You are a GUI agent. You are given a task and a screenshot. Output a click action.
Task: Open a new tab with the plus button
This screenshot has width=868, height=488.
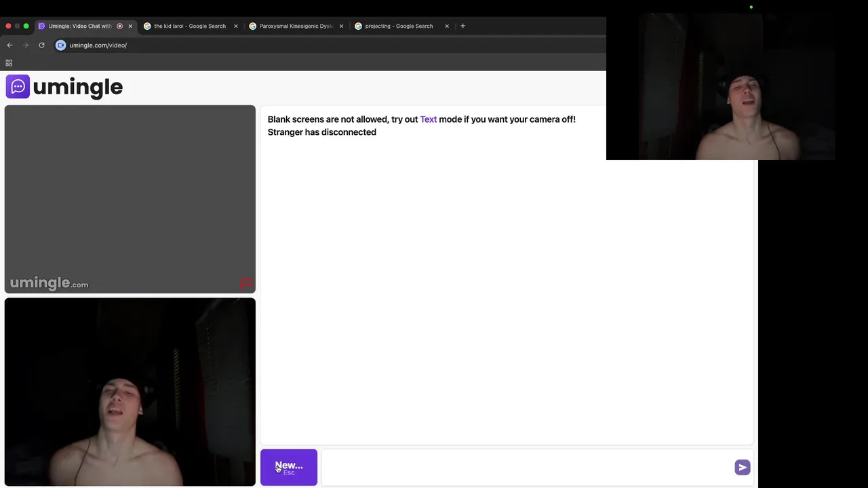click(x=462, y=26)
